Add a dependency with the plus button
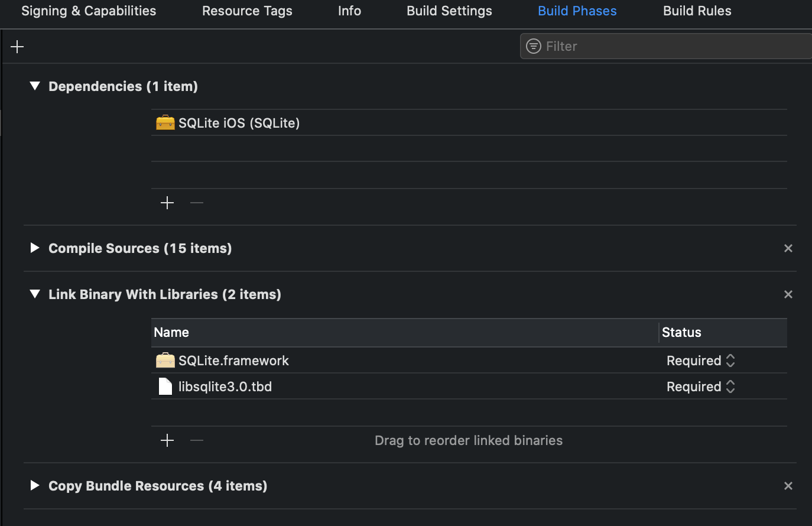Image resolution: width=812 pixels, height=526 pixels. [x=167, y=203]
